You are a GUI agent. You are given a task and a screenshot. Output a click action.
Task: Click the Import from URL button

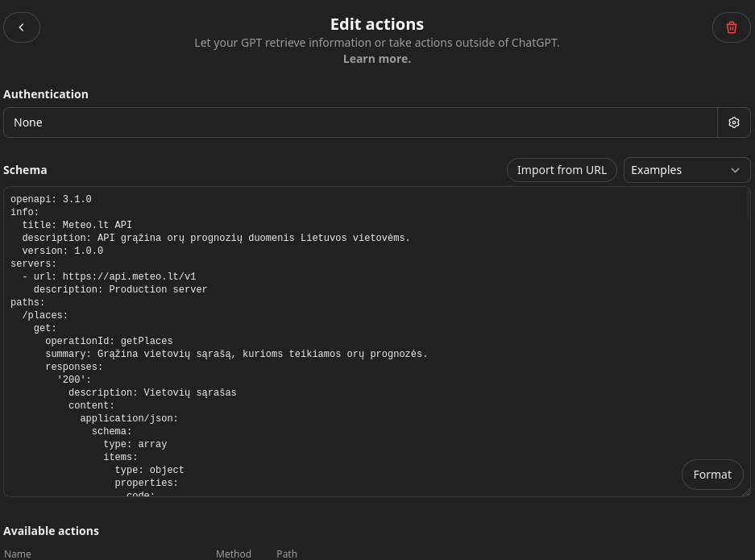click(x=562, y=170)
